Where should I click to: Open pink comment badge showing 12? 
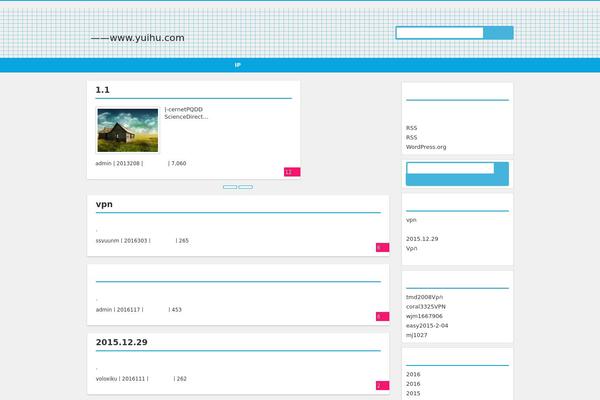pos(292,172)
